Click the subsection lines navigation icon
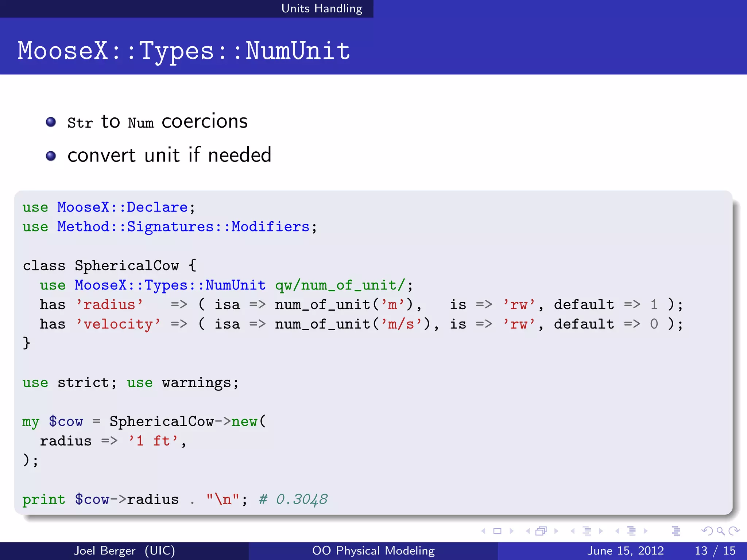 (587, 531)
